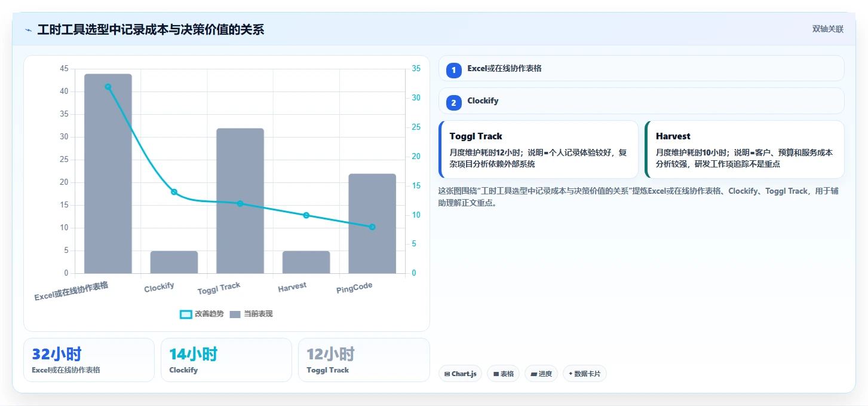
Task: Open the 32小时 Excel stat card
Action: point(89,360)
